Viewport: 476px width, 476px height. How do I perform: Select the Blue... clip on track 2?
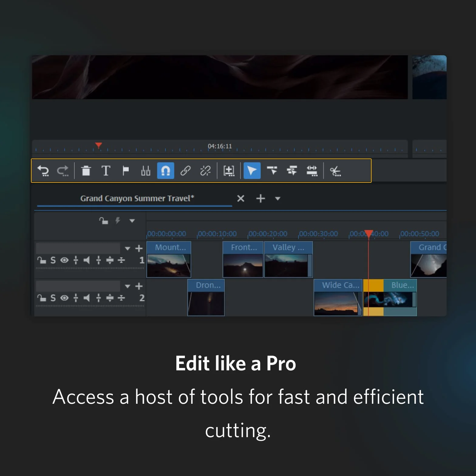pyautogui.click(x=390, y=297)
